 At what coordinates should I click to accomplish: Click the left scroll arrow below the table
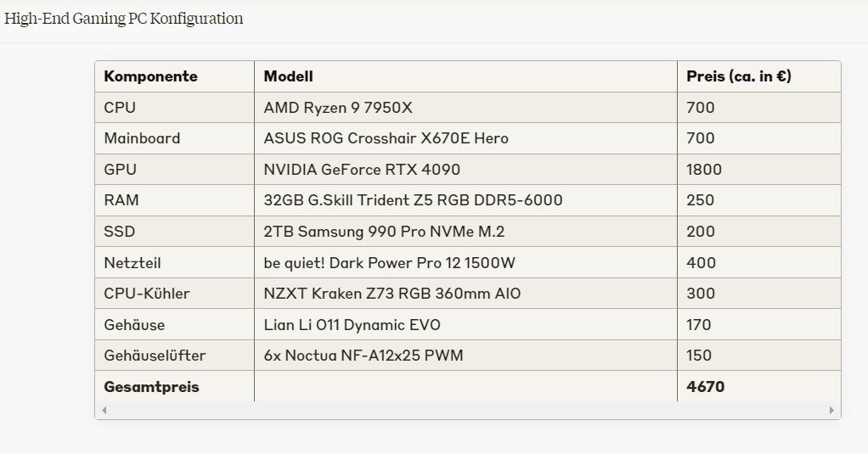[104, 411]
